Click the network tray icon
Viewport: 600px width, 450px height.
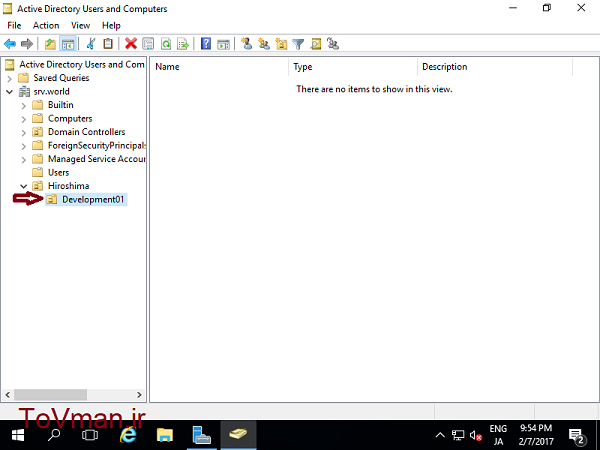[458, 435]
